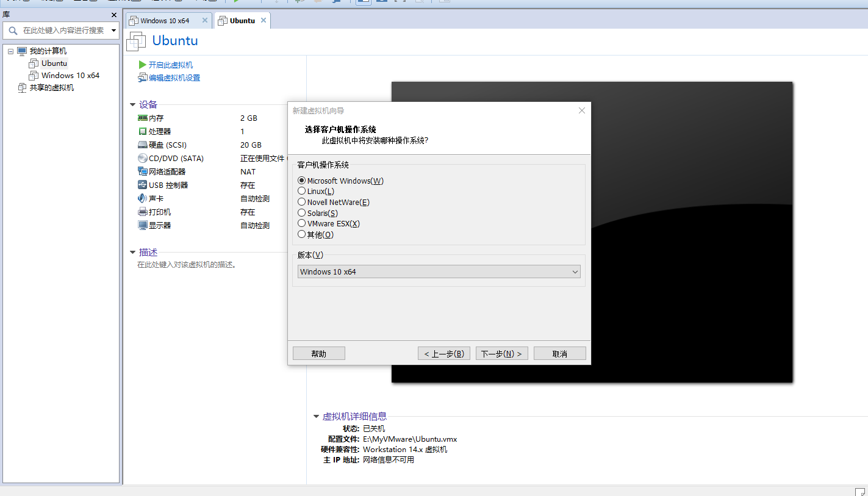This screenshot has height=496, width=868.
Task: Select 共享的虚拟机 in the library tree
Action: tap(52, 88)
